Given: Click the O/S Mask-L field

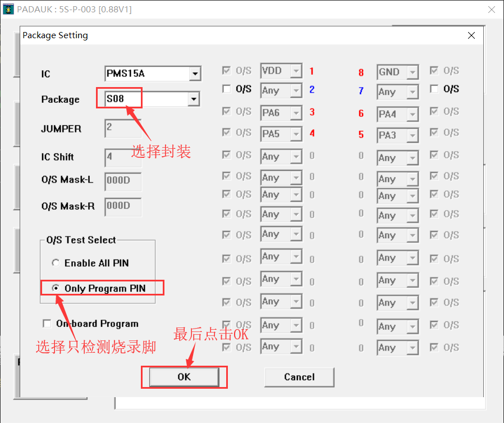Looking at the screenshot, I should click(122, 181).
